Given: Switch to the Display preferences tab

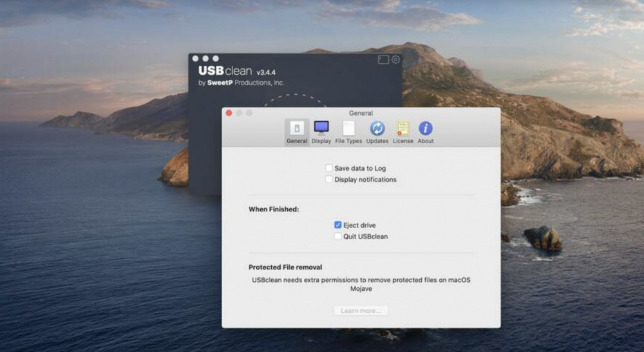Looking at the screenshot, I should pos(321,132).
